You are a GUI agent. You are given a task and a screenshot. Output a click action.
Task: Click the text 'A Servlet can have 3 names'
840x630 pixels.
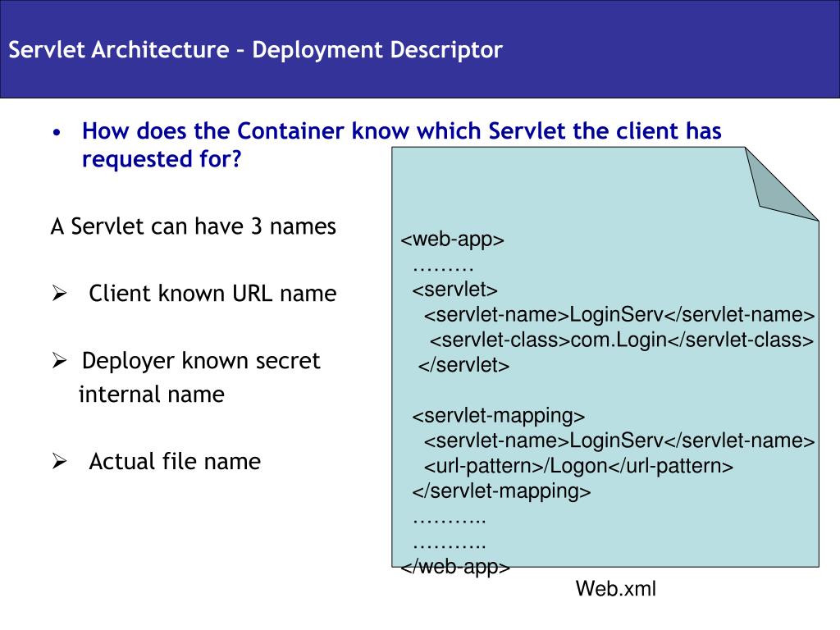point(194,226)
